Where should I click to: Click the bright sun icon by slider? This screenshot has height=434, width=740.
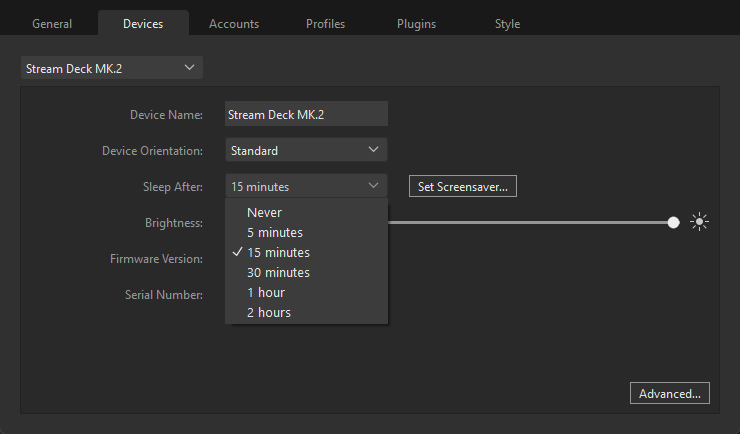tap(699, 222)
